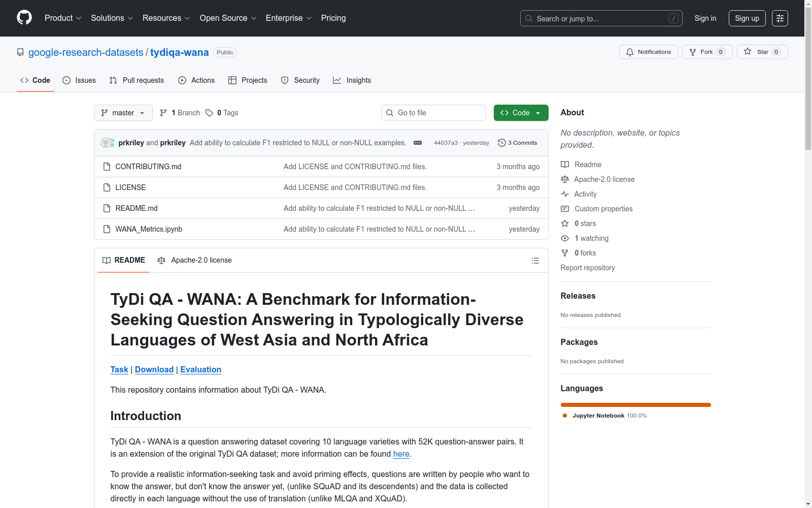The width and height of the screenshot is (812, 508).
Task: Go to the Pricing page
Action: tap(333, 18)
